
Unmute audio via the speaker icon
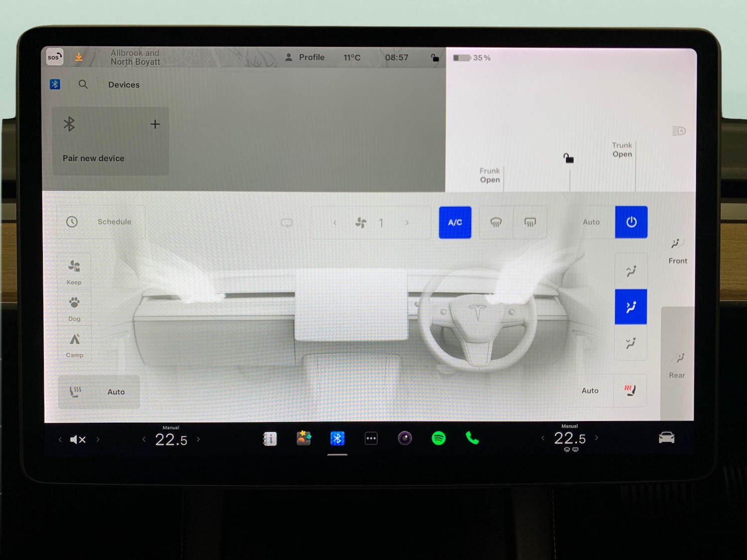click(x=78, y=439)
